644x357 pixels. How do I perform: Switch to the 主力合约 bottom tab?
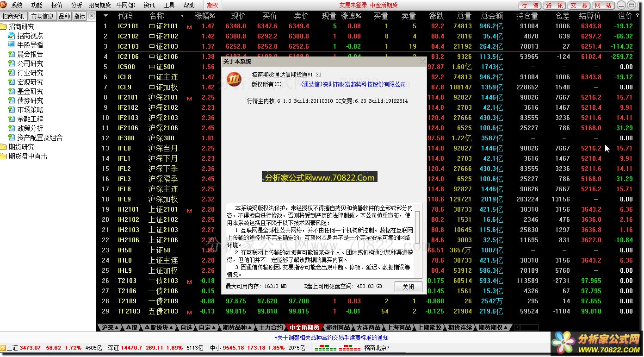tap(271, 327)
